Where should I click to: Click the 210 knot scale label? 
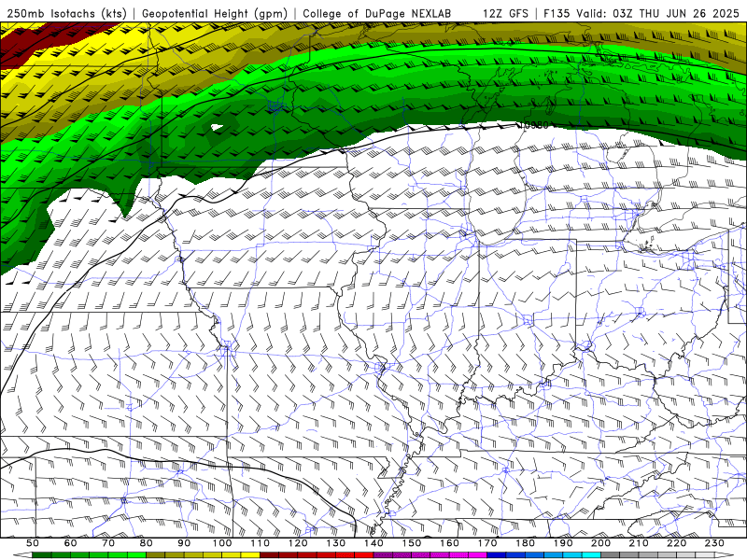point(639,543)
